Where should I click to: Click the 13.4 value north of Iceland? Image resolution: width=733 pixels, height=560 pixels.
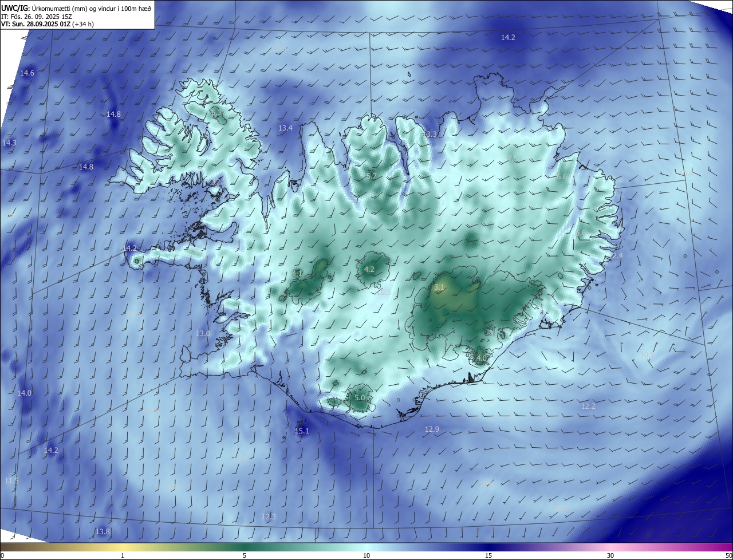[285, 128]
